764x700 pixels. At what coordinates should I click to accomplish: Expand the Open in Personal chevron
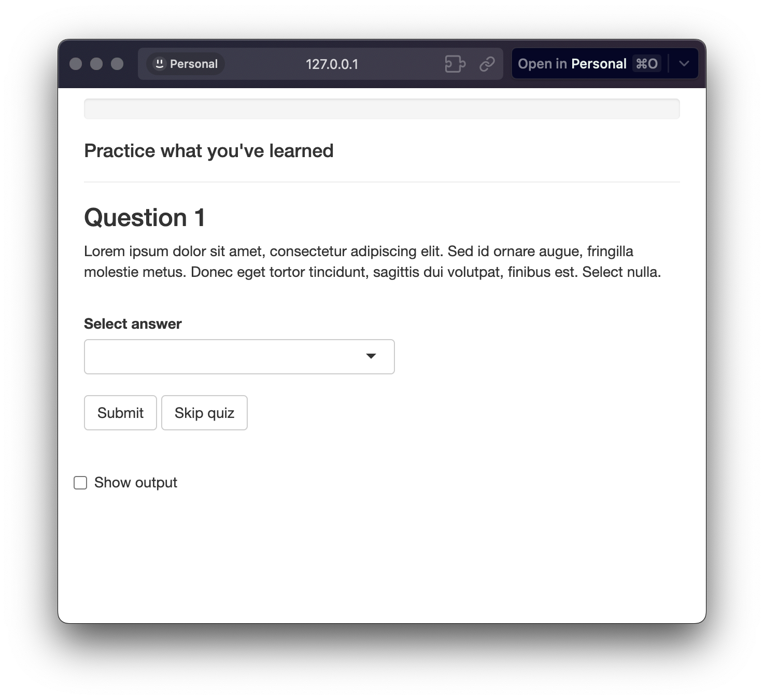click(x=684, y=64)
